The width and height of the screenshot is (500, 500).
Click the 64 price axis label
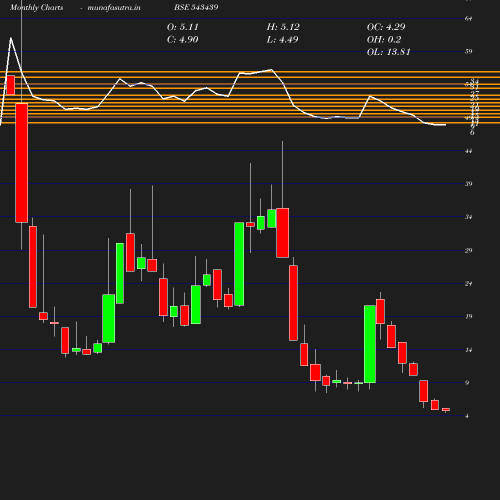pos(468,18)
